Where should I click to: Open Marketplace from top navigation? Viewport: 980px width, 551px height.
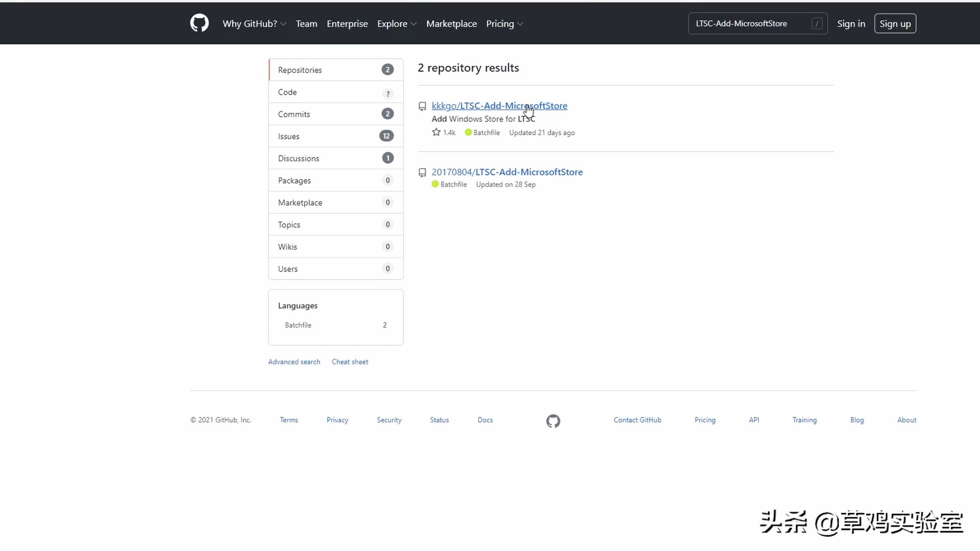point(451,23)
